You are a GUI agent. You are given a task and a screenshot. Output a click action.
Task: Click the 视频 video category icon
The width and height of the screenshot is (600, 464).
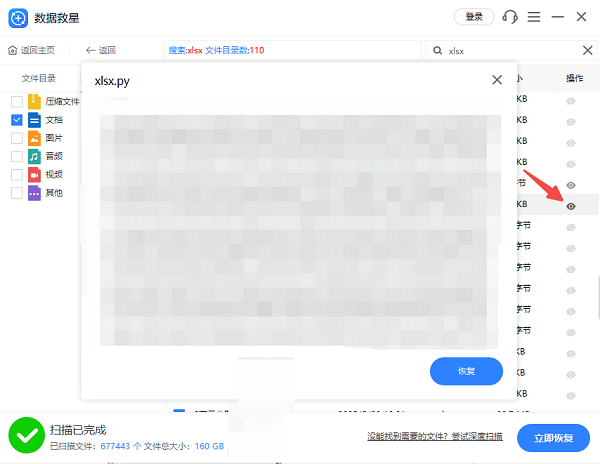coord(34,174)
